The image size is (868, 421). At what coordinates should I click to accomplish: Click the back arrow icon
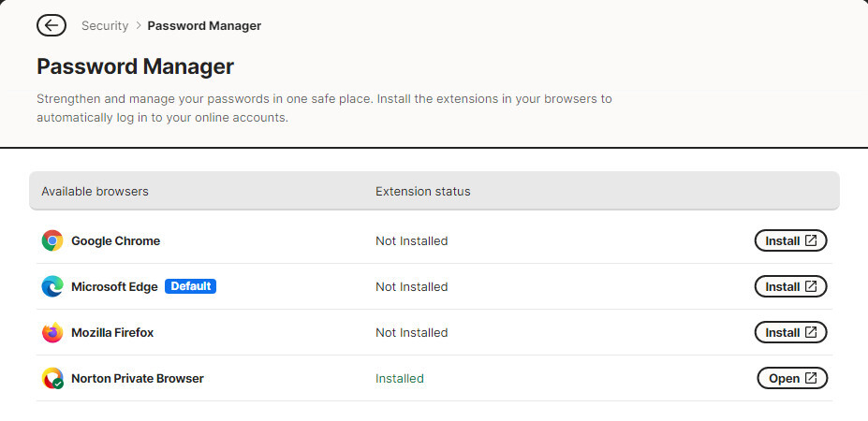click(51, 25)
